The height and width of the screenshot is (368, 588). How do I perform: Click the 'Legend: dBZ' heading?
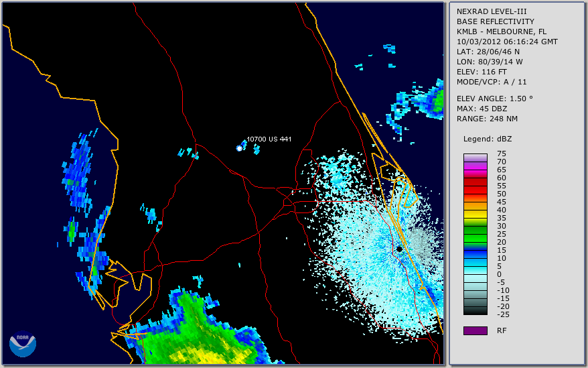487,139
